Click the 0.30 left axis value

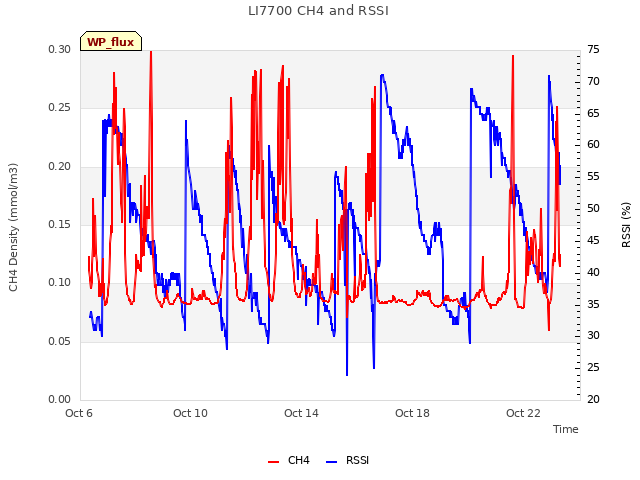(x=60, y=49)
